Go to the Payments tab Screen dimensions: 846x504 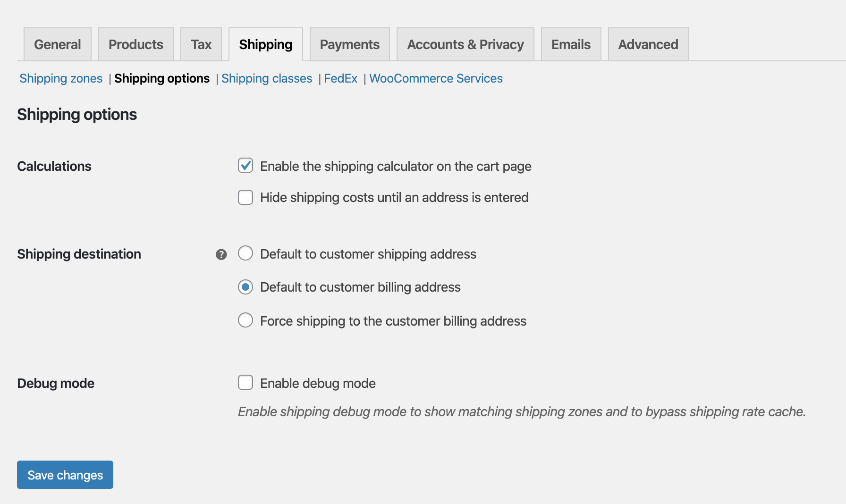pyautogui.click(x=350, y=44)
